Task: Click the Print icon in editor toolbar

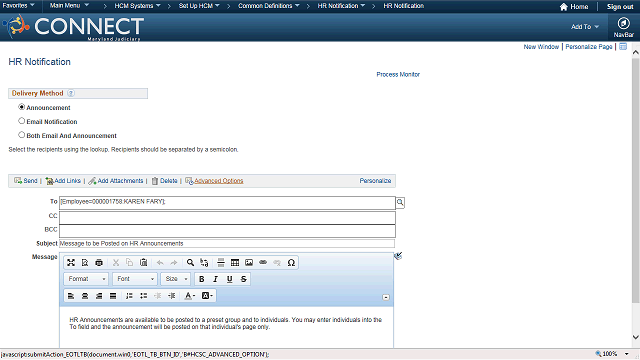Action: (x=99, y=262)
